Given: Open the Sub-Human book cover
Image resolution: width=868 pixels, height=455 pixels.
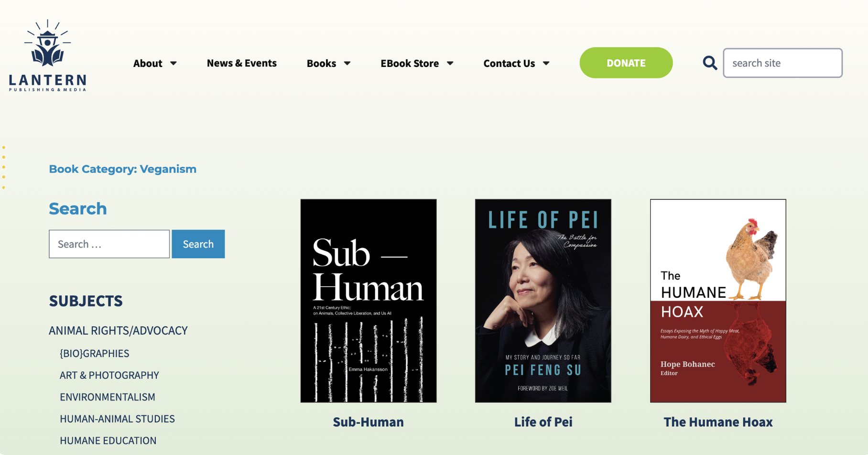Looking at the screenshot, I should click(x=368, y=301).
